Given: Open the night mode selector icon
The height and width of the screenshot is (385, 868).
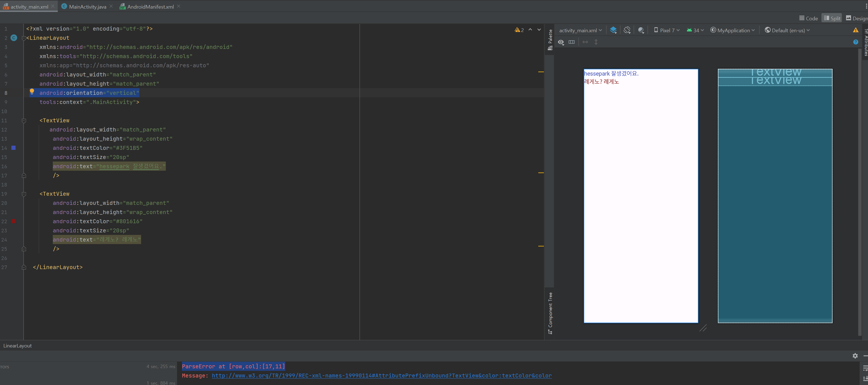Looking at the screenshot, I should 641,30.
